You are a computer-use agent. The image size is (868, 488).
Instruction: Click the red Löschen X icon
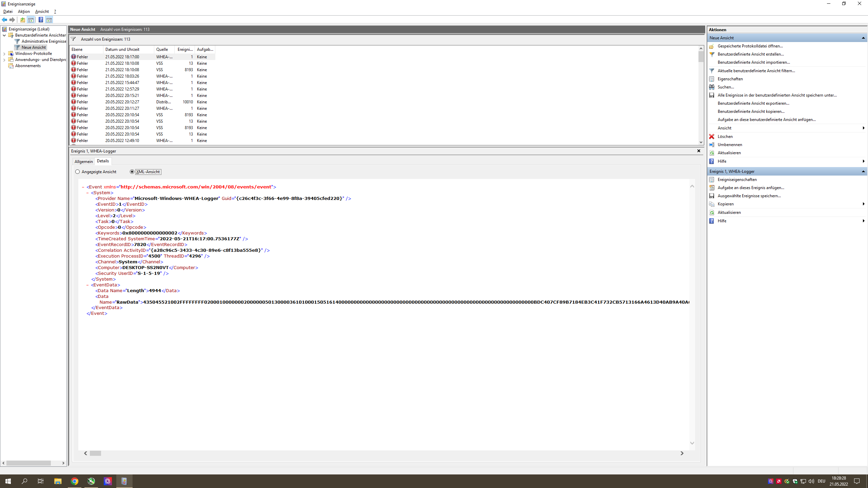coord(712,137)
